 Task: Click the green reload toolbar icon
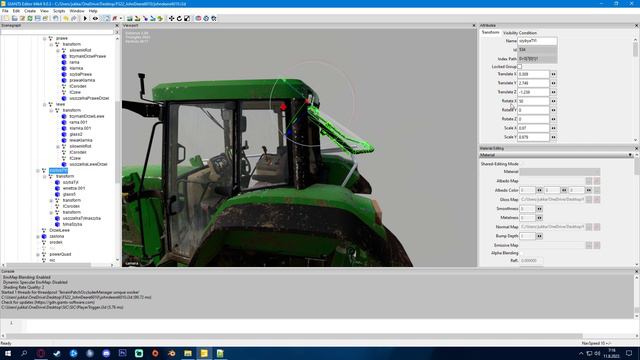(x=30, y=18)
